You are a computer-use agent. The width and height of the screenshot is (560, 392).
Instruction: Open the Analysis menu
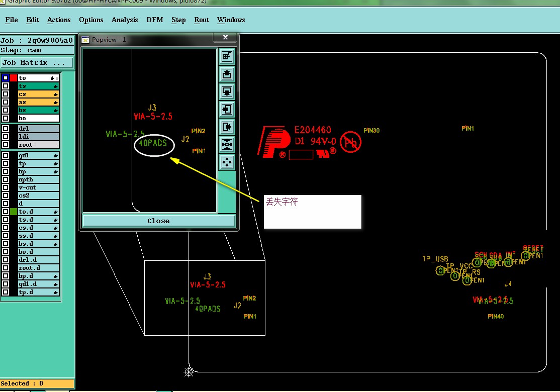(x=125, y=20)
